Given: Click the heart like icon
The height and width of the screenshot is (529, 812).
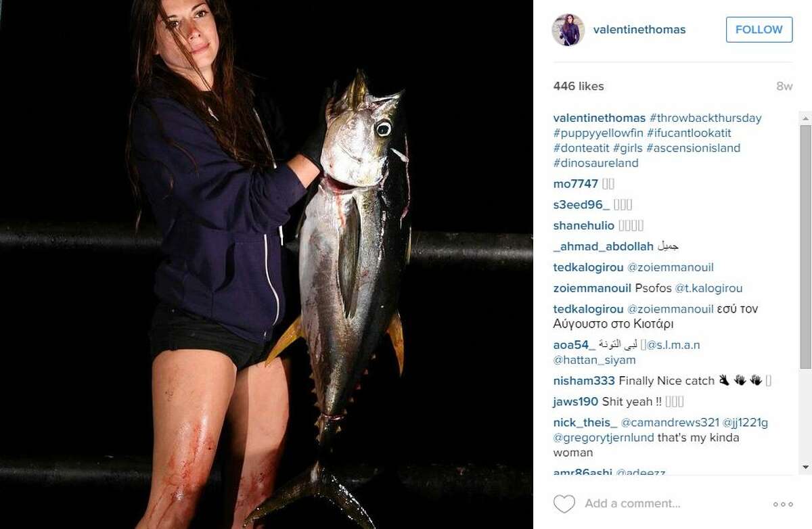Looking at the screenshot, I should pos(564,503).
